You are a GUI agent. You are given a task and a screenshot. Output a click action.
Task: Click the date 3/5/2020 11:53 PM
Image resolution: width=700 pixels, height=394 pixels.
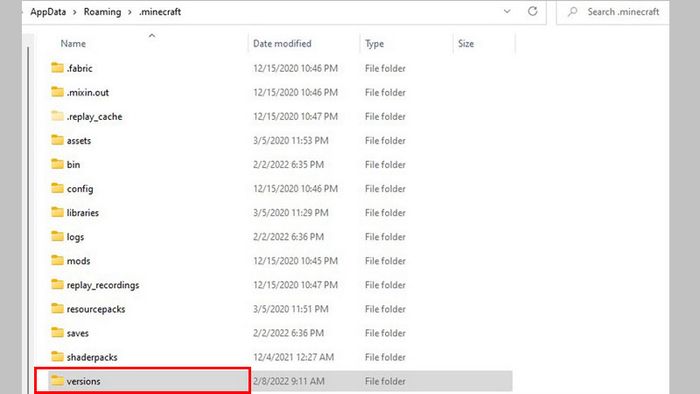pos(291,141)
